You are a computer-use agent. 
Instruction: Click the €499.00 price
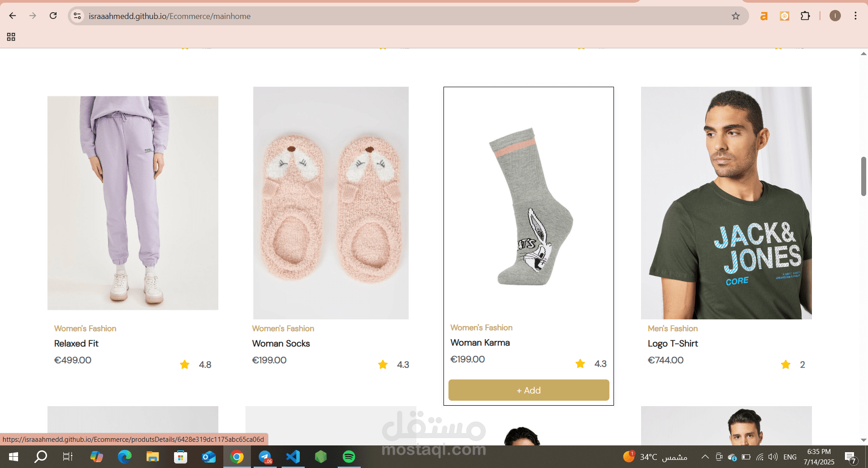73,360
